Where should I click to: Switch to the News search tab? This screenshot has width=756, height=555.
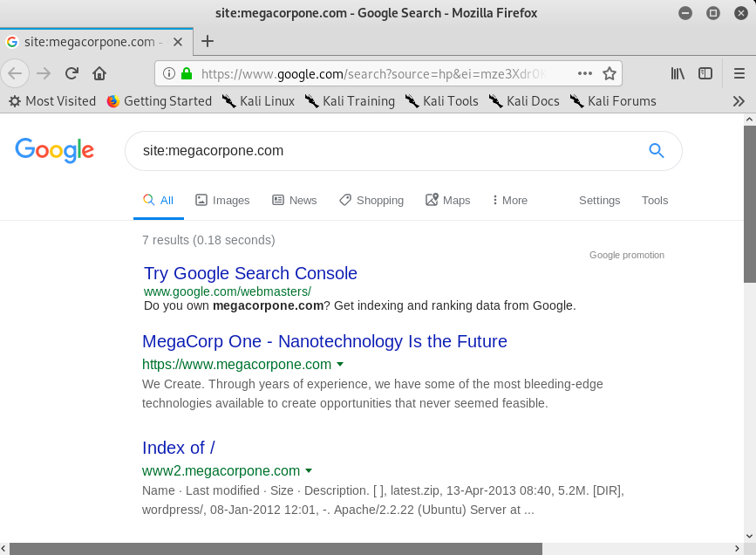click(x=295, y=200)
